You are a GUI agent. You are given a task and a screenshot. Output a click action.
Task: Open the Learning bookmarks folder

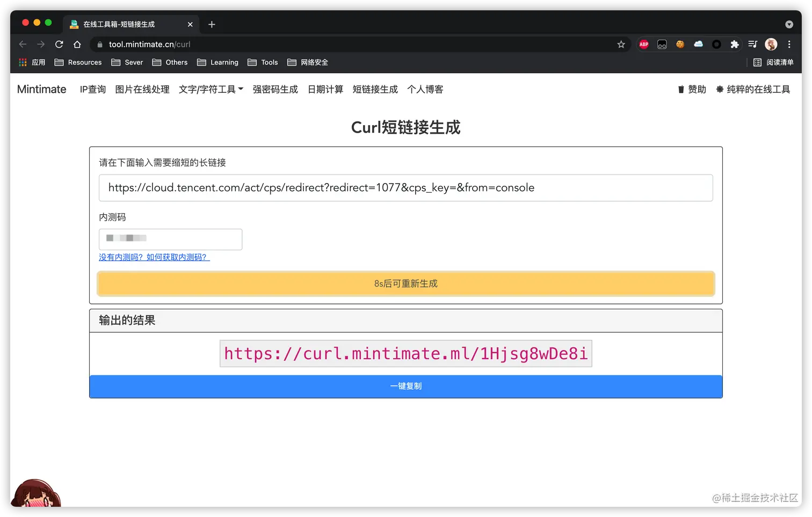tap(218, 62)
